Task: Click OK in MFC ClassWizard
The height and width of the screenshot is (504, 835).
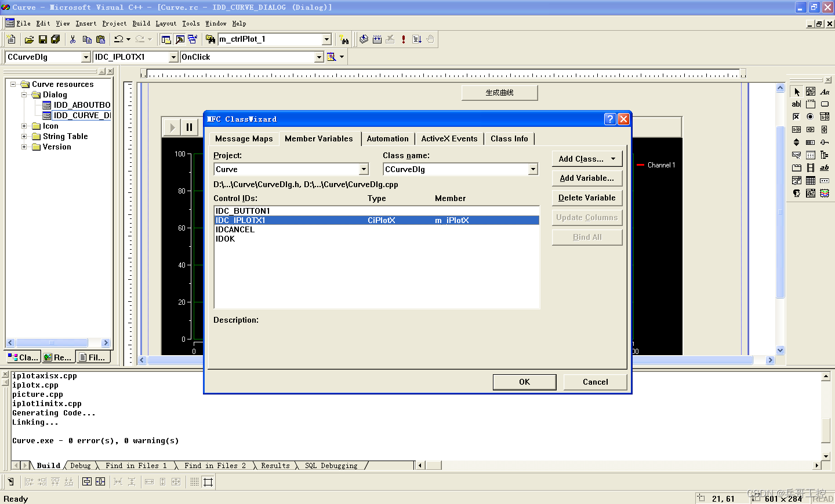Action: point(524,382)
